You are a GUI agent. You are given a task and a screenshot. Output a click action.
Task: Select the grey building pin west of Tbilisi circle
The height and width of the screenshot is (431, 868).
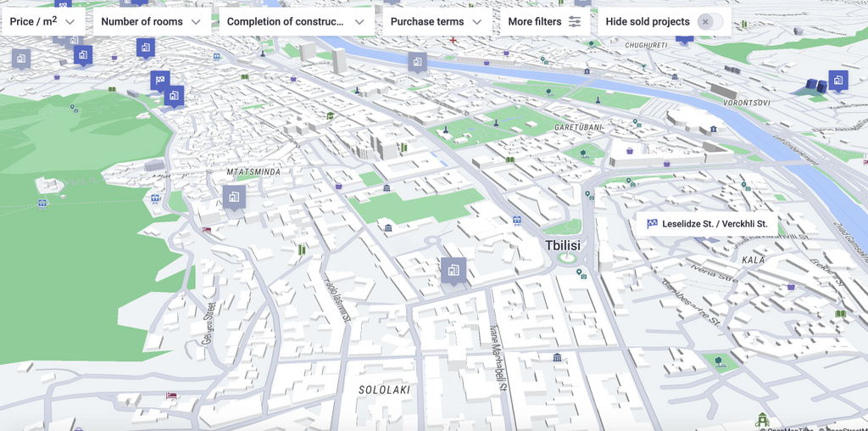453,271
